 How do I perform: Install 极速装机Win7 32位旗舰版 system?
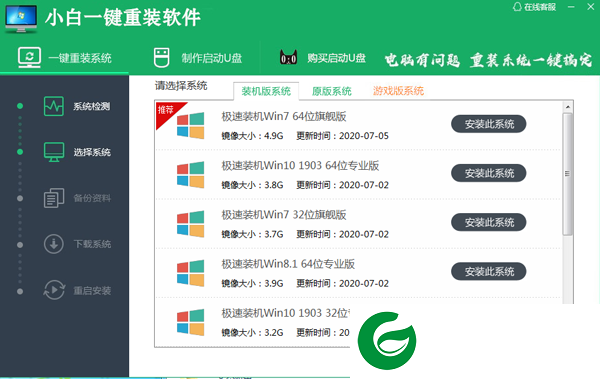[x=489, y=222]
